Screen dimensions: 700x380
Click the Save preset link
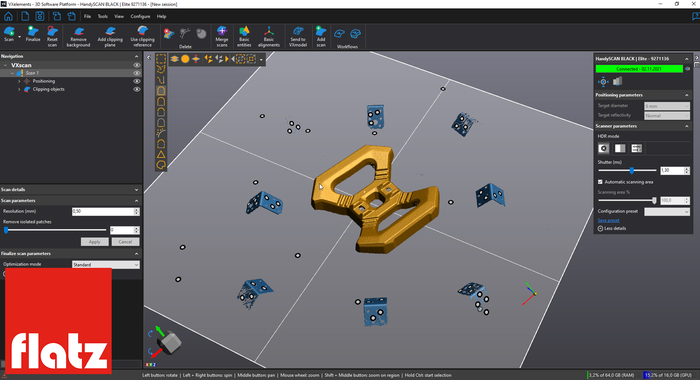[x=608, y=221]
